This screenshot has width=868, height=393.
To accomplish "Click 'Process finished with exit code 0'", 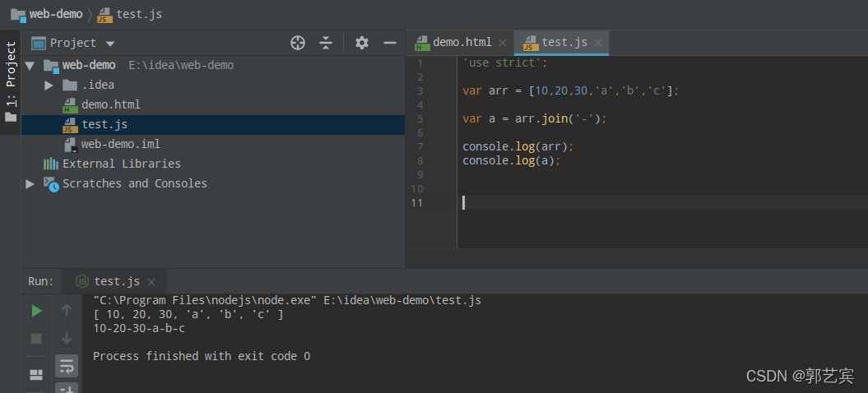I will click(202, 356).
